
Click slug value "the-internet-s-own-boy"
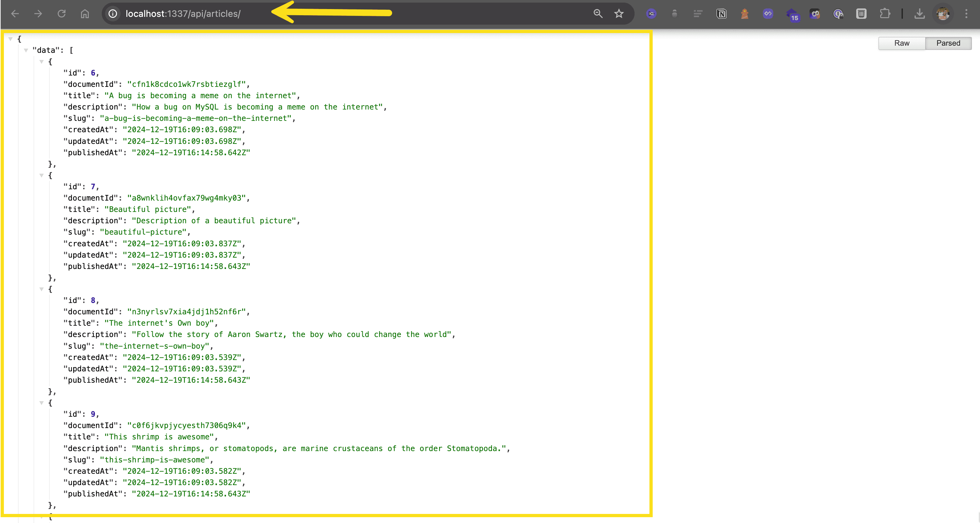[x=155, y=346]
